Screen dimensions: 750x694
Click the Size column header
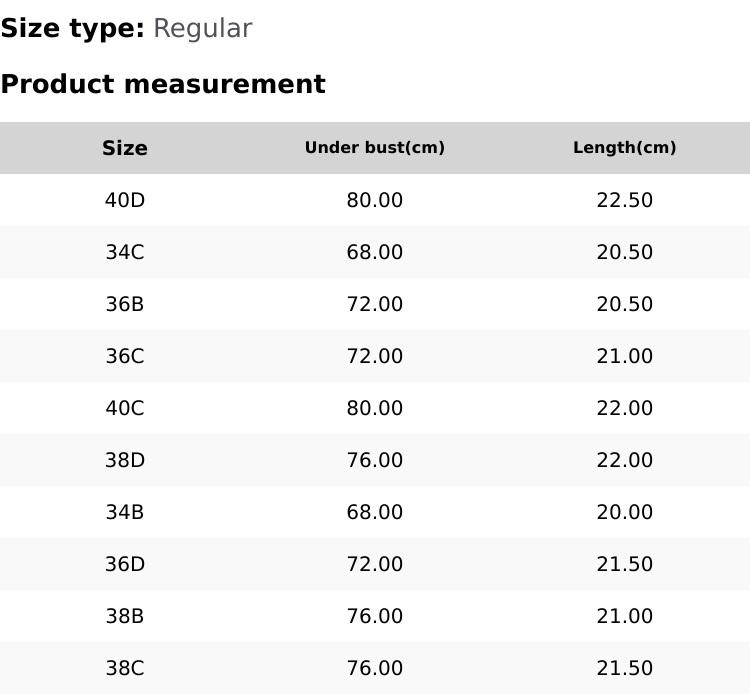125,148
